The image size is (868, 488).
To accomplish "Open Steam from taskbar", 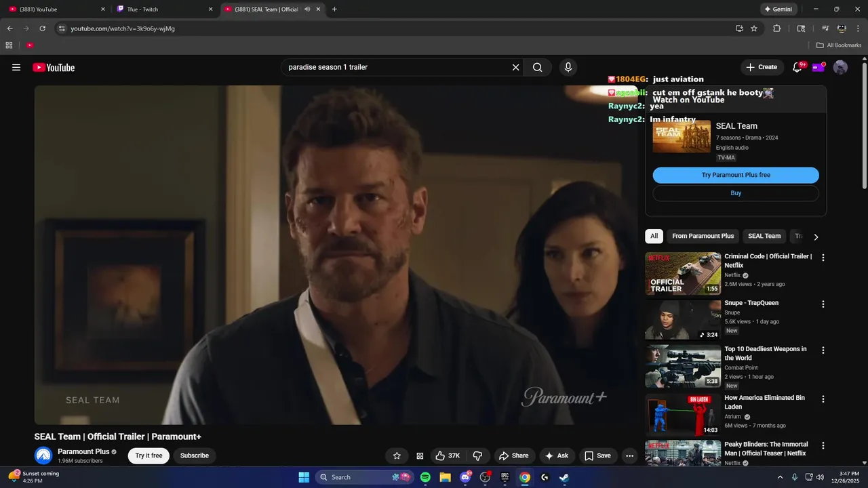I will (x=564, y=477).
